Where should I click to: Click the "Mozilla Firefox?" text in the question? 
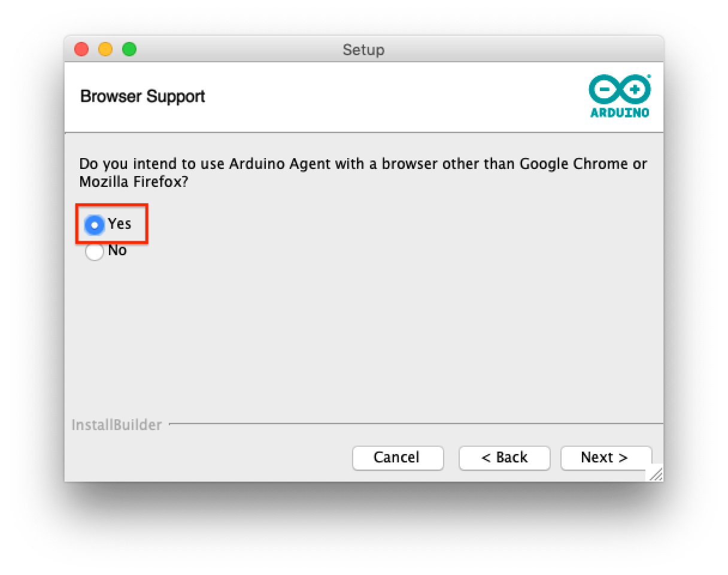coord(134,181)
